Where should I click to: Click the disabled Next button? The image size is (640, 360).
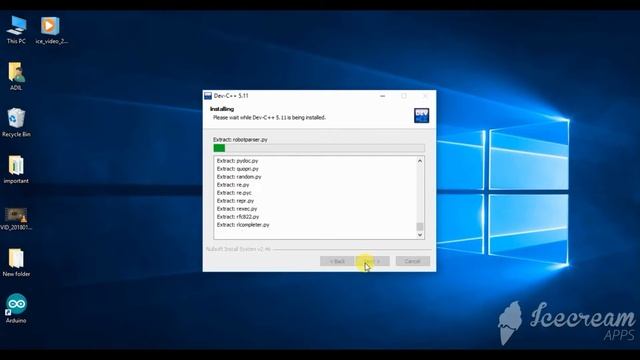click(373, 261)
